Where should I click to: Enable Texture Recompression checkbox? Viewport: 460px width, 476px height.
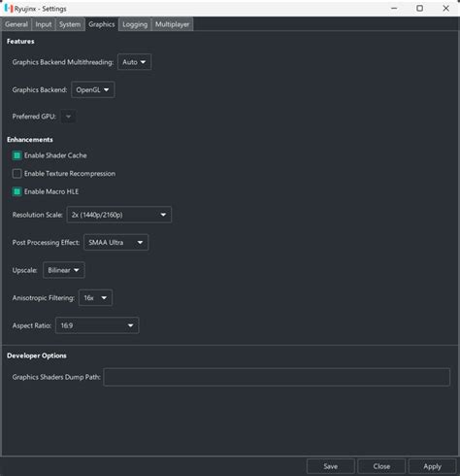(16, 174)
